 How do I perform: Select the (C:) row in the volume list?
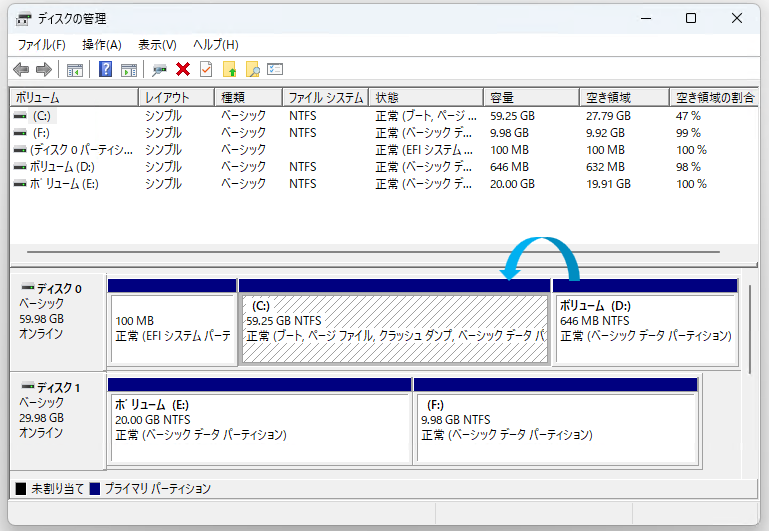(384, 116)
